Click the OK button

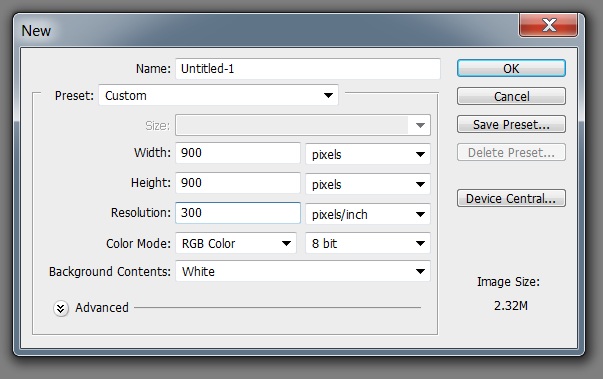pos(511,68)
